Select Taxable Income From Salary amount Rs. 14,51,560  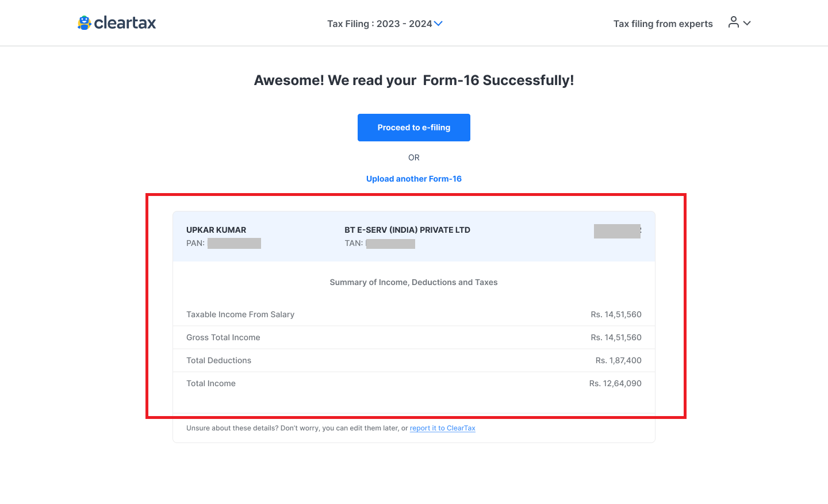tap(616, 314)
